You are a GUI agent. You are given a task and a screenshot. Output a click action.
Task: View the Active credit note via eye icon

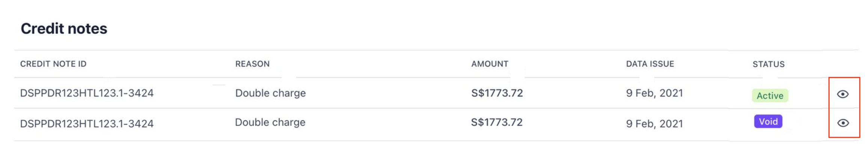(842, 94)
